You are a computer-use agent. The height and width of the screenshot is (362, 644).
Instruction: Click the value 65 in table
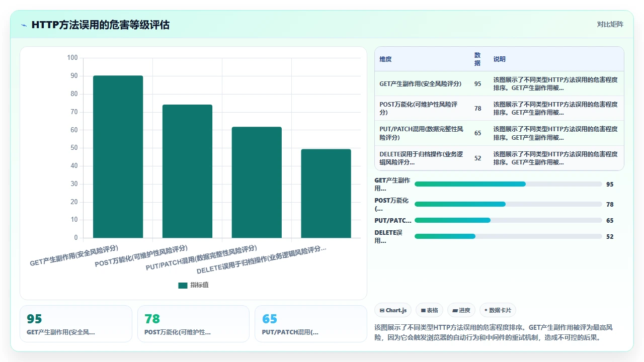pyautogui.click(x=477, y=133)
